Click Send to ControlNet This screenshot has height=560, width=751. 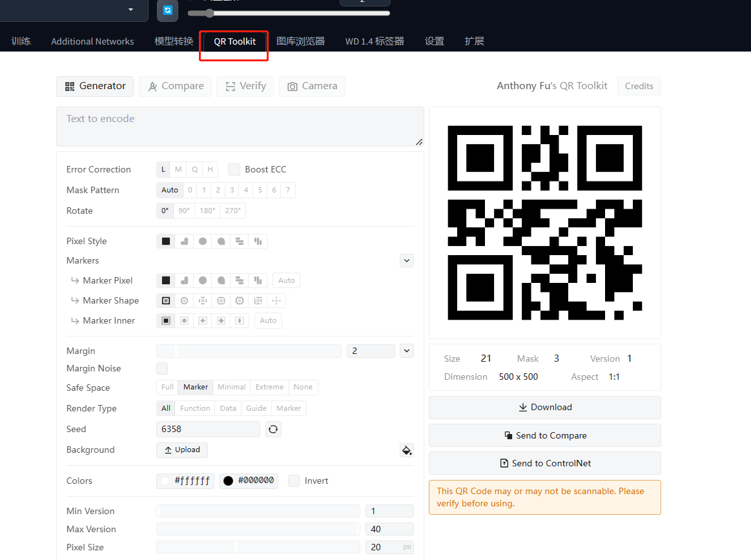click(545, 463)
